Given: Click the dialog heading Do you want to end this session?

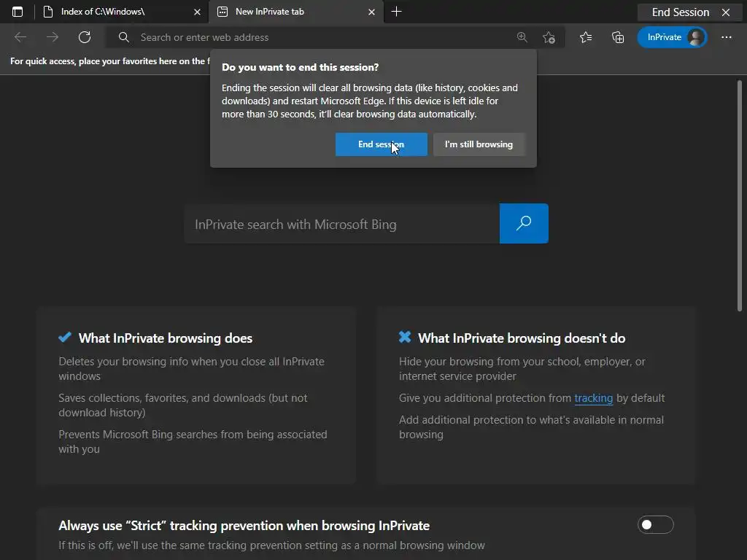Looking at the screenshot, I should [x=300, y=68].
